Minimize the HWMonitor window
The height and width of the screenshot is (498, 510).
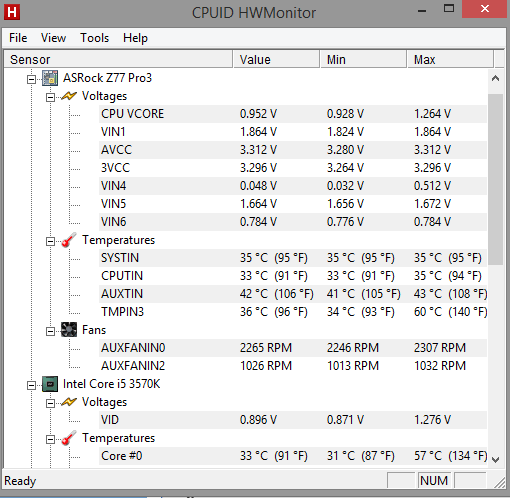click(422, 10)
